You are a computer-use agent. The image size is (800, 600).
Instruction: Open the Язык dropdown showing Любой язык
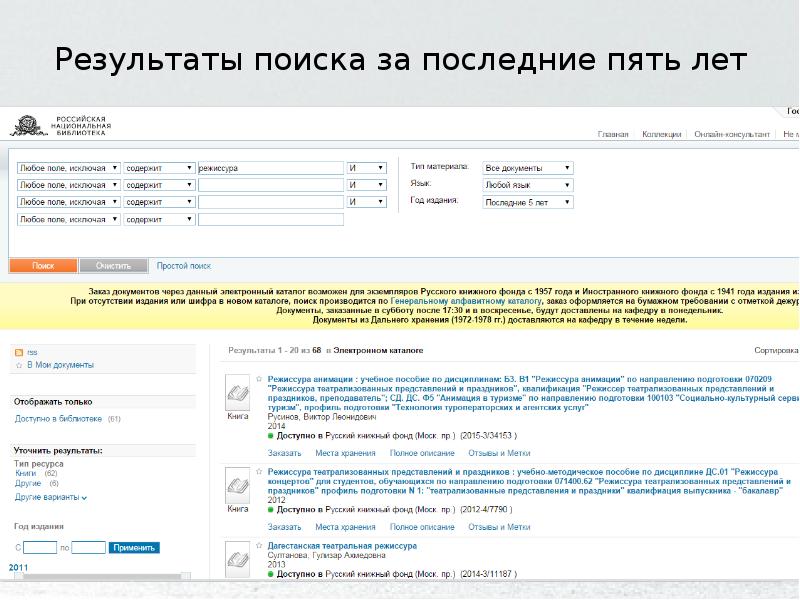click(x=528, y=185)
